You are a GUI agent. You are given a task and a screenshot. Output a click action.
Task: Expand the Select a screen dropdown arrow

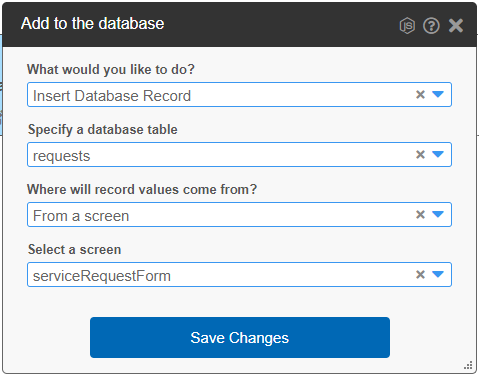point(438,274)
